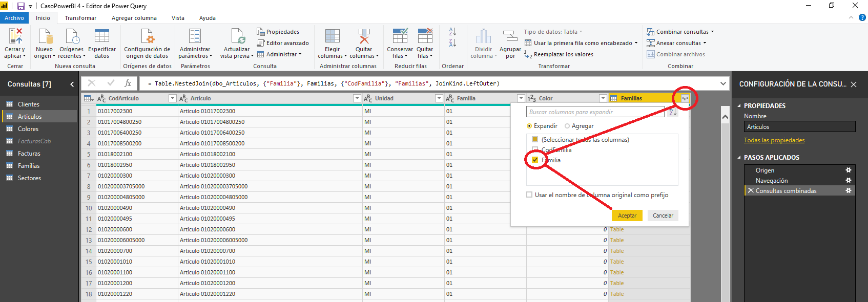Click Quitar columnas icon
Image resolution: width=868 pixels, height=302 pixels.
(x=364, y=37)
